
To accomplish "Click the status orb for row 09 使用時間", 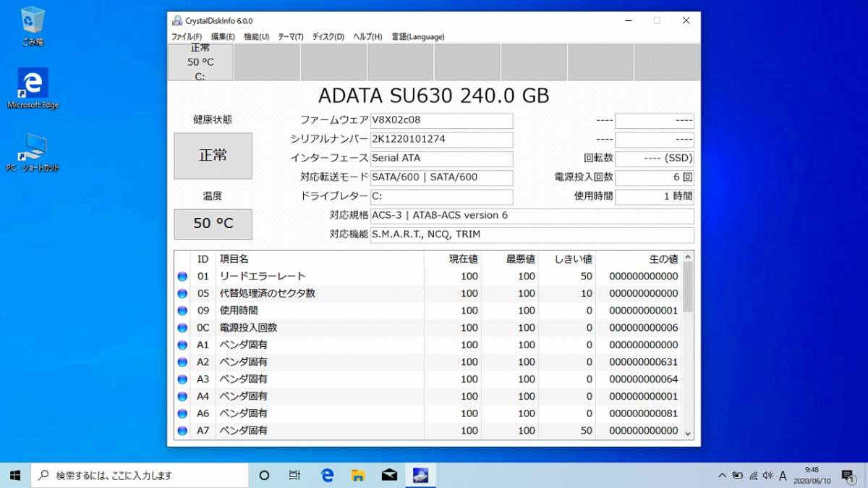I will click(182, 311).
